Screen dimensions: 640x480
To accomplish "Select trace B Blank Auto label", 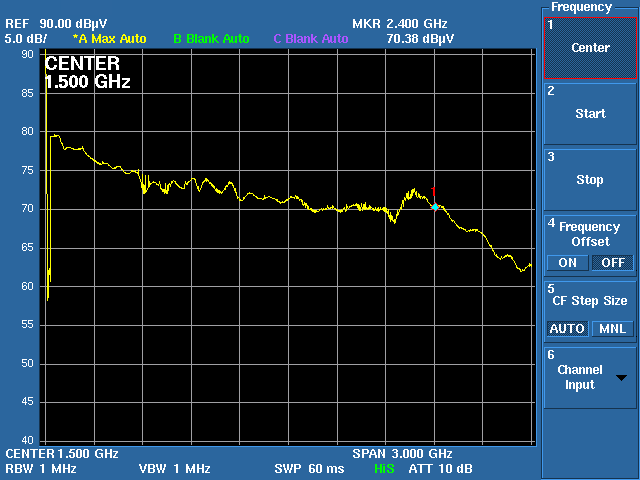I will click(x=211, y=39).
